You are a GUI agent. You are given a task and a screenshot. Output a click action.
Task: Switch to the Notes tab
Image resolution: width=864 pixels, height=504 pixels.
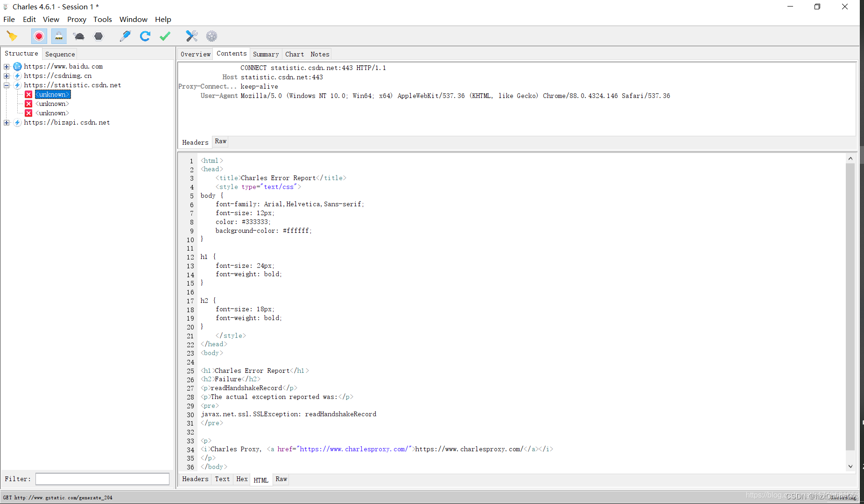(x=320, y=54)
